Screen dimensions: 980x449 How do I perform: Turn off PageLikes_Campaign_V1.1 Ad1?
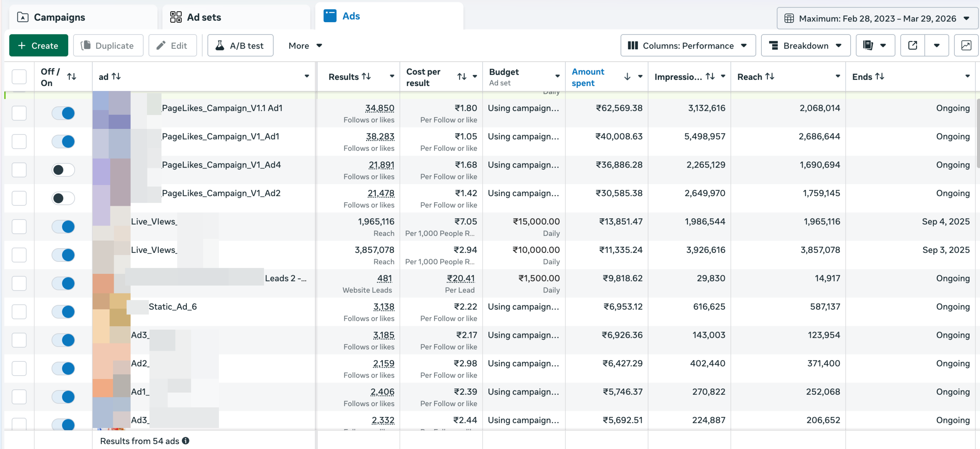click(63, 113)
